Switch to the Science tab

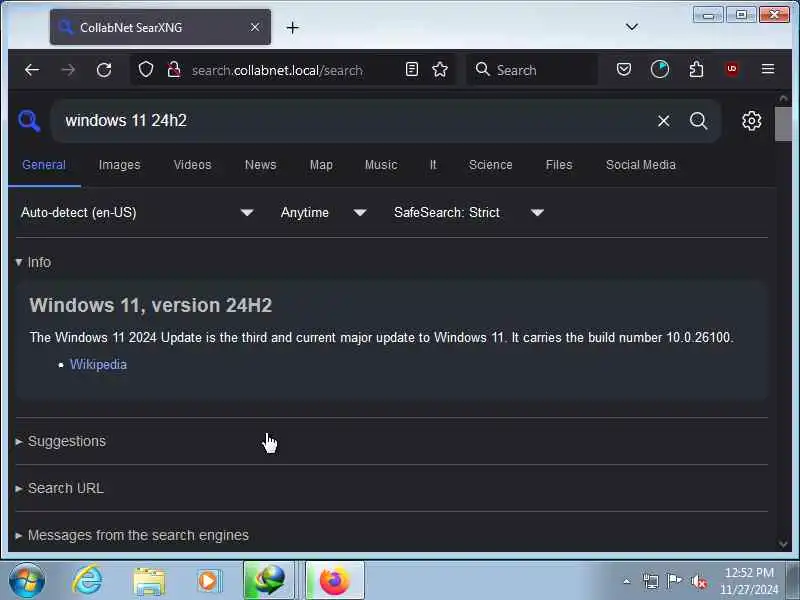click(x=490, y=165)
